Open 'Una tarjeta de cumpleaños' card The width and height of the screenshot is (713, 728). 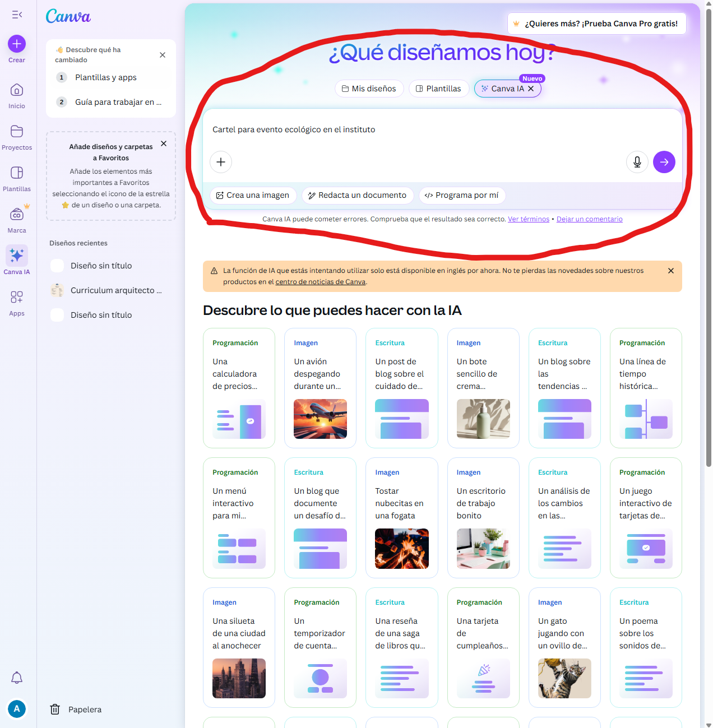pyautogui.click(x=483, y=648)
